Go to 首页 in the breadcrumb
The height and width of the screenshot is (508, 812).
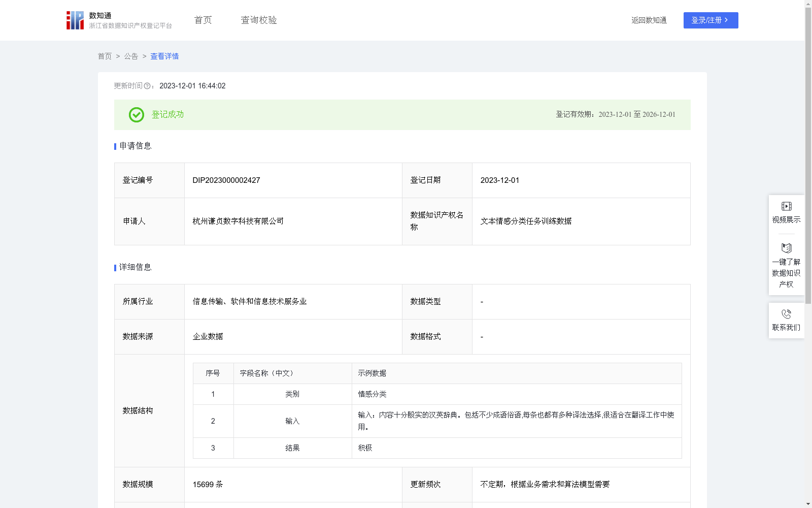click(105, 56)
